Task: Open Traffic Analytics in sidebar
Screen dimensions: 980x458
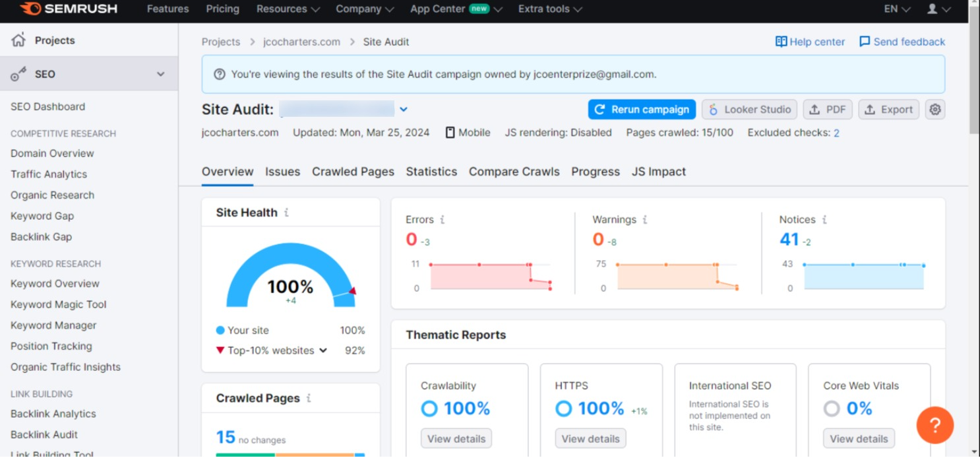Action: point(49,174)
